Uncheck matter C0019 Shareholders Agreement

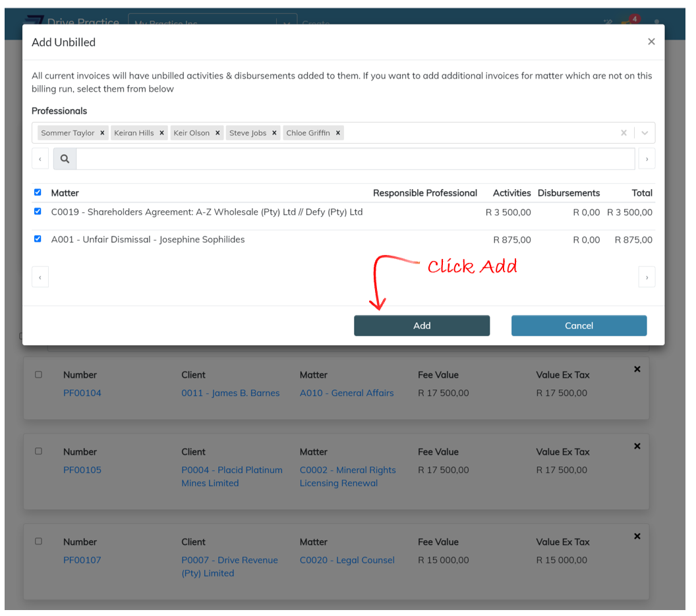click(x=38, y=211)
